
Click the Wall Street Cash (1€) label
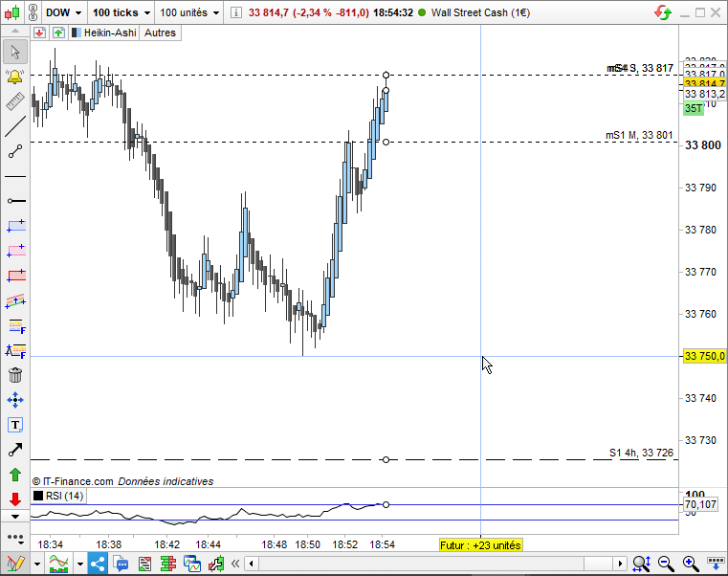(x=480, y=12)
